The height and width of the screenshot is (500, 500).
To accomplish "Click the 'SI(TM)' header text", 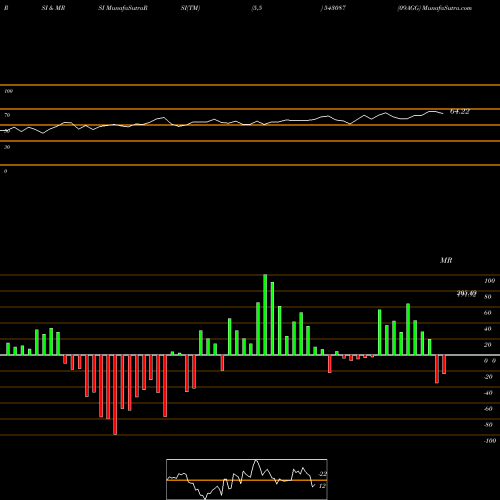I will [x=190, y=8].
